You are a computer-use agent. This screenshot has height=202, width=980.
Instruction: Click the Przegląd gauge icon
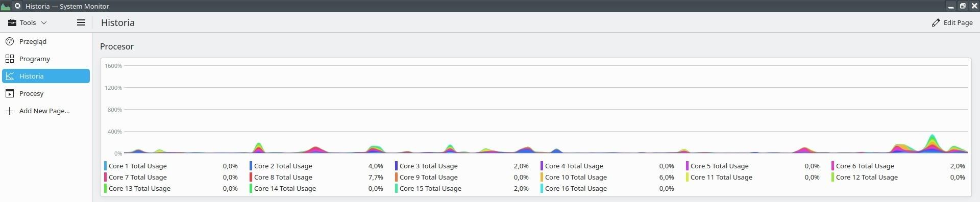[10, 41]
